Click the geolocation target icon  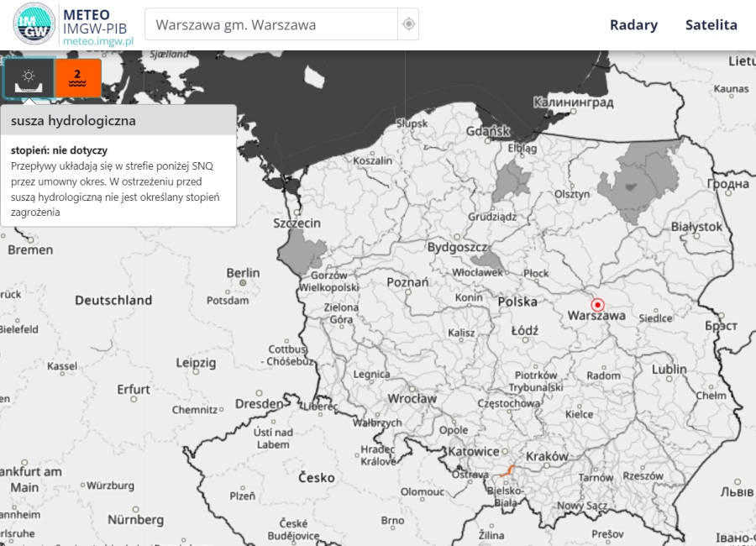(x=408, y=24)
